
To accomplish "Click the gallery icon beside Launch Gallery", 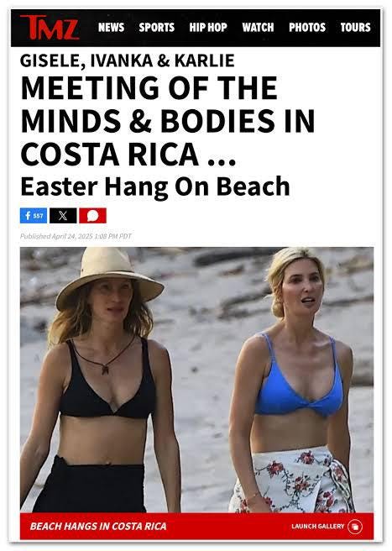I will 355,526.
